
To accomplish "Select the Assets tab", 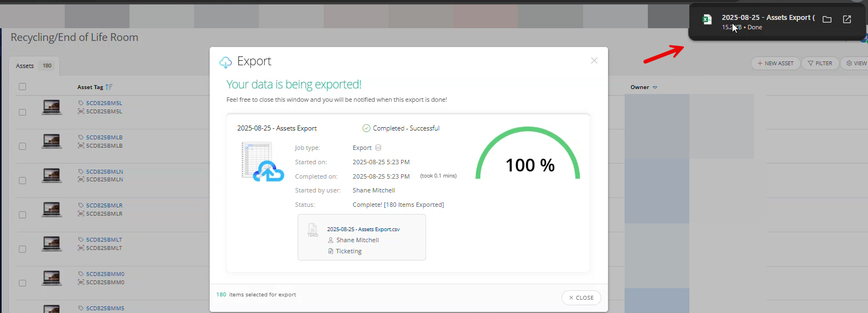I will click(x=25, y=66).
